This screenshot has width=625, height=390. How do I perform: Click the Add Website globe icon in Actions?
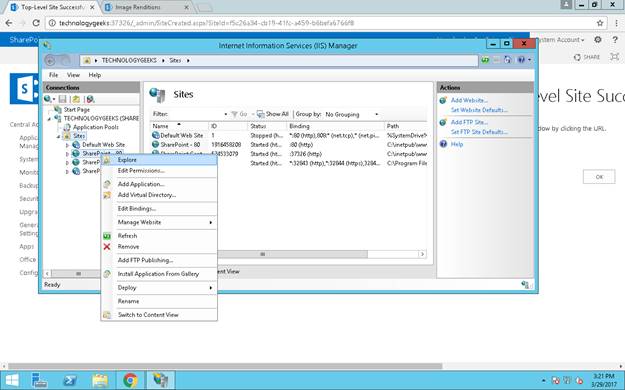pyautogui.click(x=443, y=100)
